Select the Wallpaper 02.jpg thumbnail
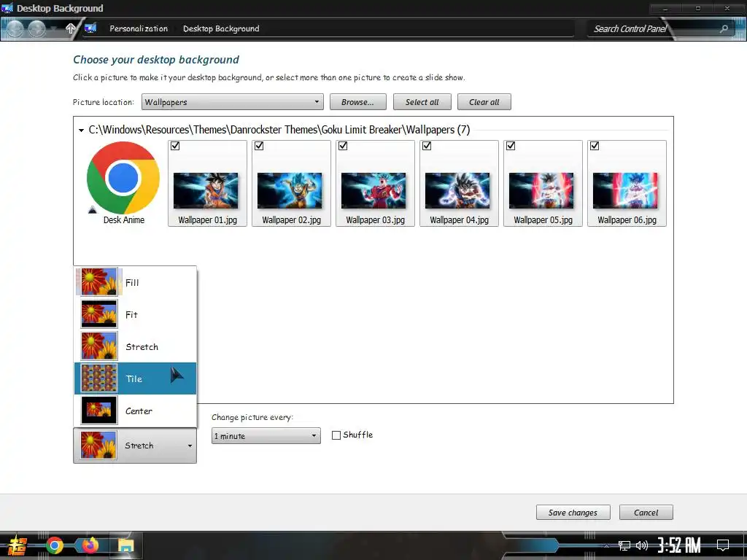The width and height of the screenshot is (747, 560). [290, 190]
